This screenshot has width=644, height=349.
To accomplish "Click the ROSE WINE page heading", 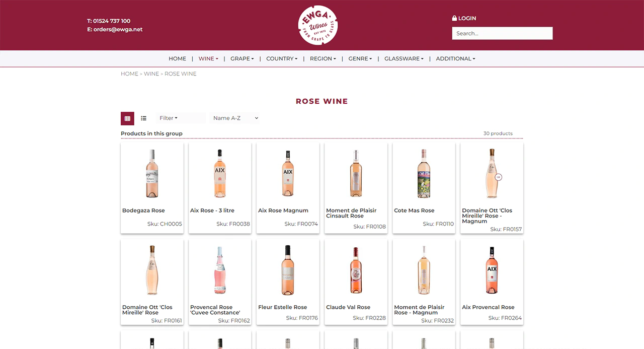I will coord(322,101).
